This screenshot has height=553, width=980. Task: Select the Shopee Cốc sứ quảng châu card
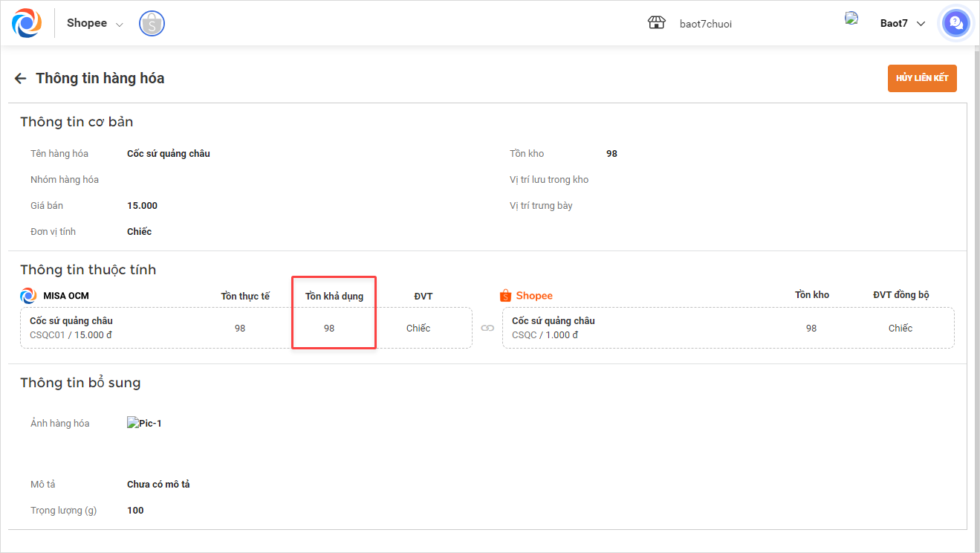(728, 328)
